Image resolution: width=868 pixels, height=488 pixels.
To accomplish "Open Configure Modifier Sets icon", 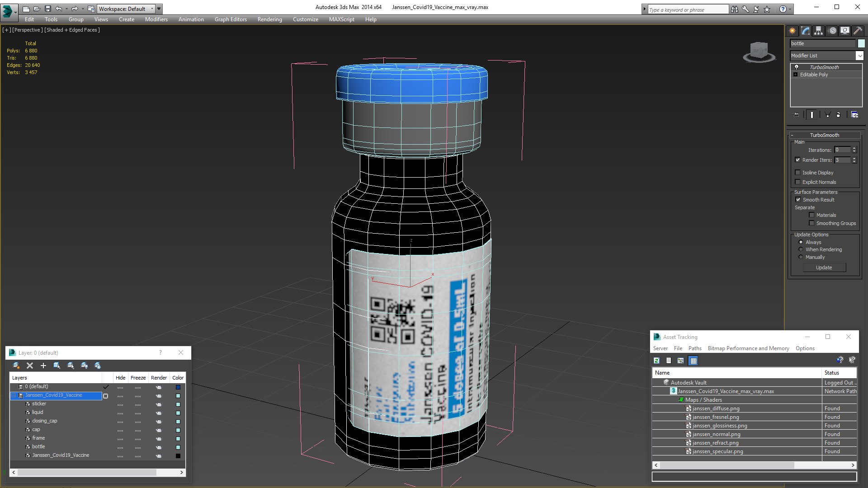I will (x=854, y=115).
